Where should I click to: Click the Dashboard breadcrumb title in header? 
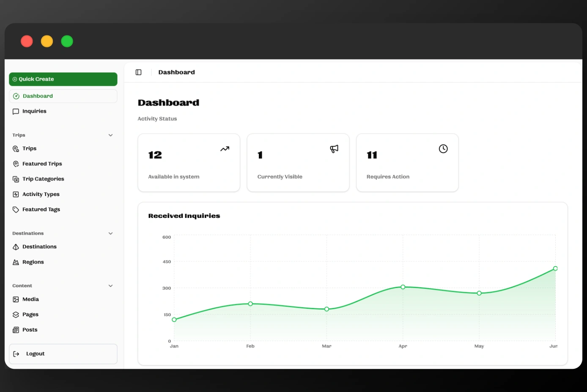(x=176, y=72)
